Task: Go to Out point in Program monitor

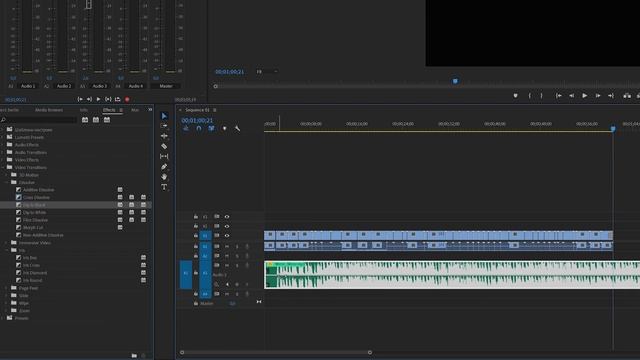Action: (x=611, y=96)
